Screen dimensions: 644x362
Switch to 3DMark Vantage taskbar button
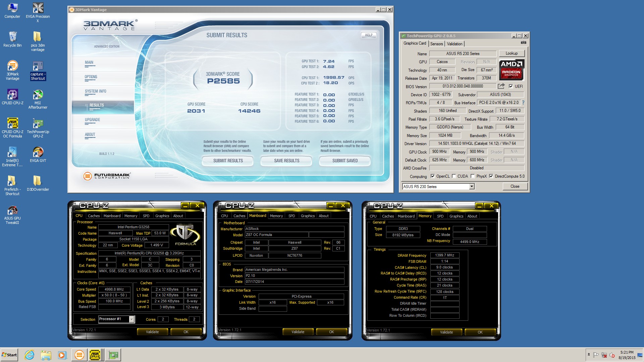[79, 355]
